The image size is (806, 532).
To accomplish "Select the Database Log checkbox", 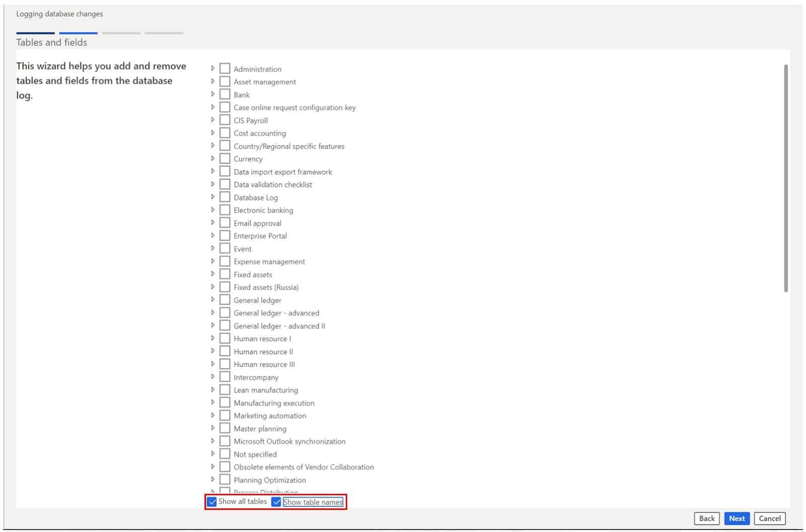I will (225, 196).
